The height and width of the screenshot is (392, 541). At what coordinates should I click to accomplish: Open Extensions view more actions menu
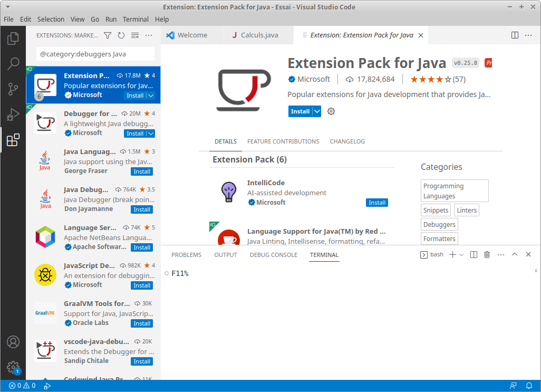tap(149, 35)
